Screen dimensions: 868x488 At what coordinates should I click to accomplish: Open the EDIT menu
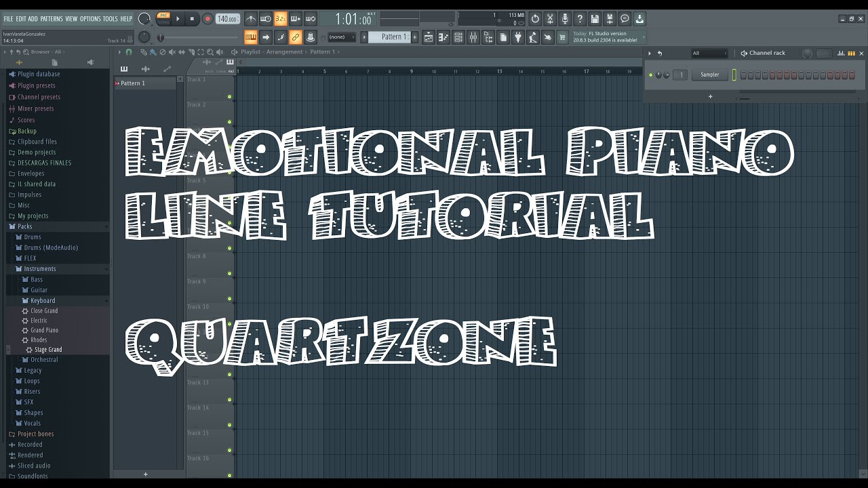click(21, 18)
